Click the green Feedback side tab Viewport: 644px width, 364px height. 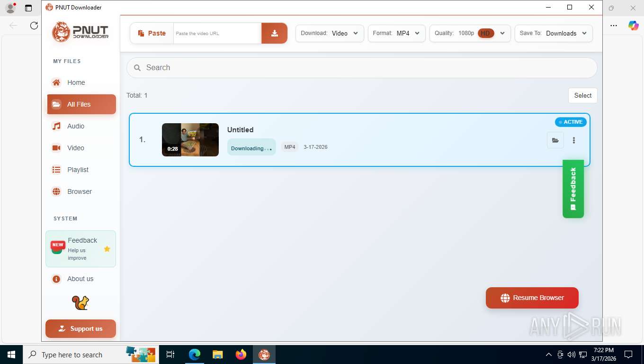[x=573, y=189]
